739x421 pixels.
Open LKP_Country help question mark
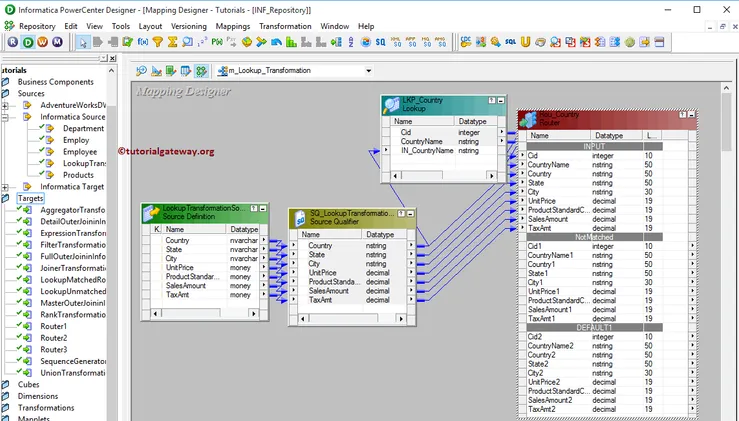[492, 100]
